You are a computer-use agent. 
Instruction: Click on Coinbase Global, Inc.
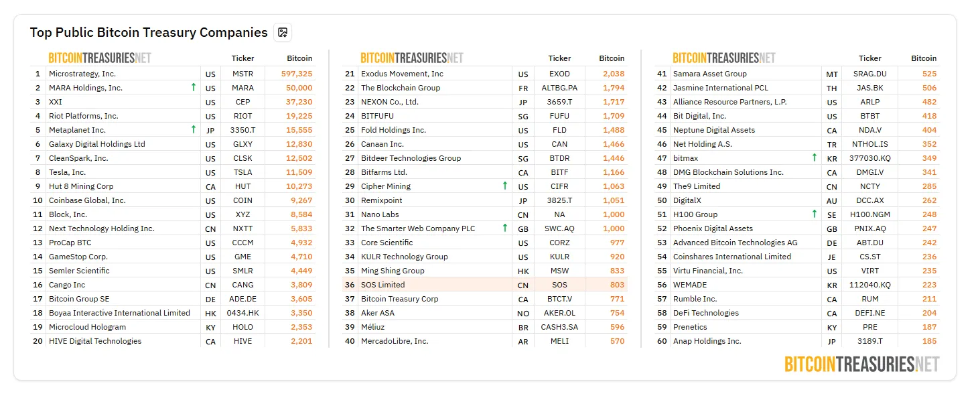coord(87,200)
